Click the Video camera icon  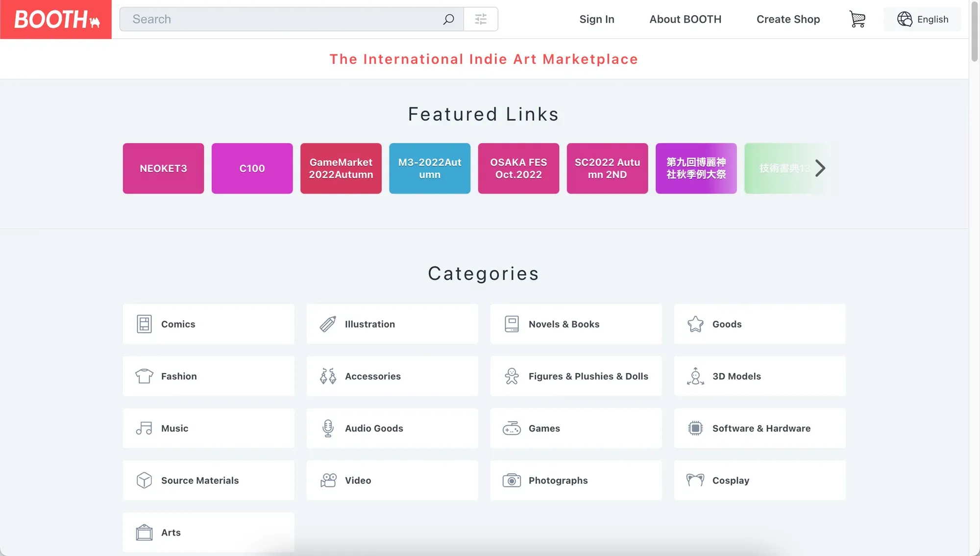point(328,480)
